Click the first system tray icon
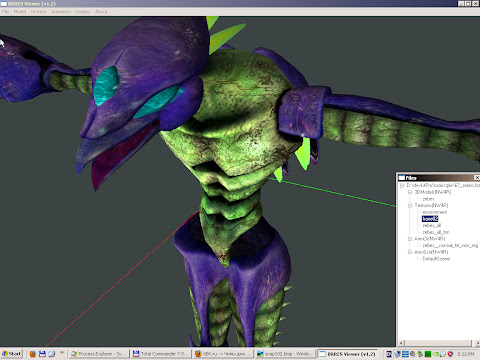 coord(389,354)
